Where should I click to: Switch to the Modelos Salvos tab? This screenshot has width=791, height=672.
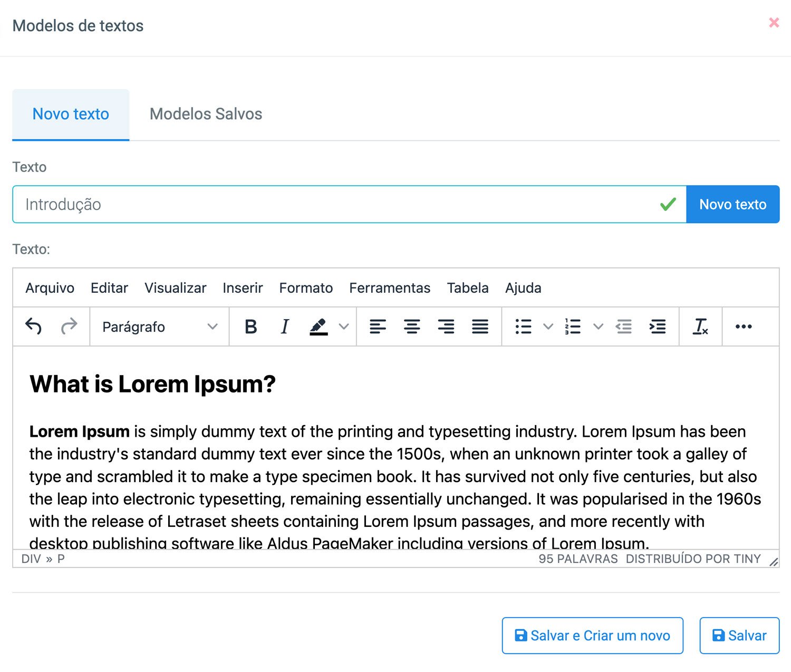click(x=206, y=114)
